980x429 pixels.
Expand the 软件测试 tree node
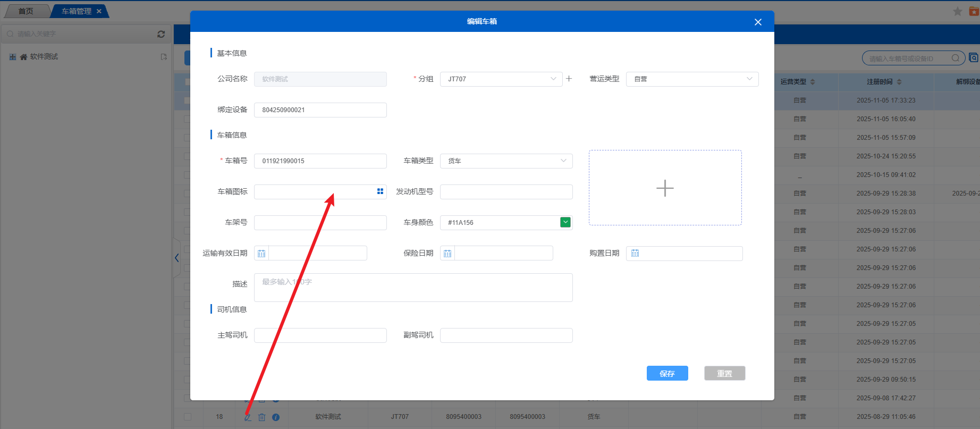[13, 57]
